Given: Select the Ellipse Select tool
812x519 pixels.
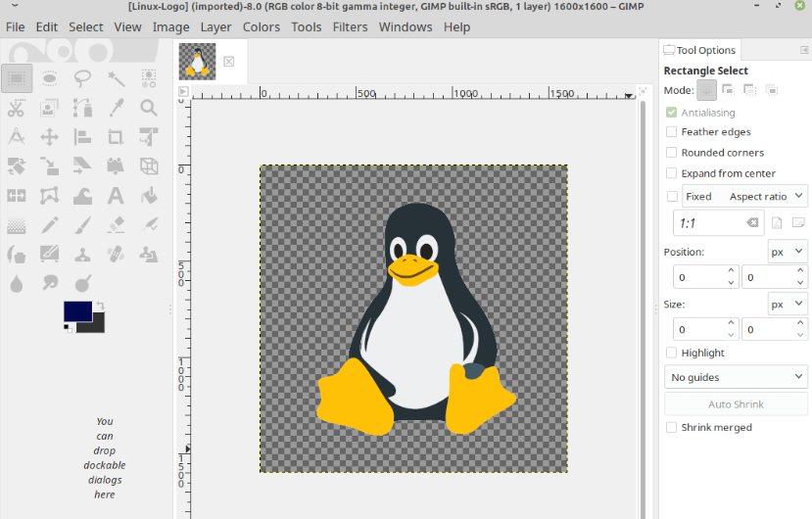Looking at the screenshot, I should 50,78.
